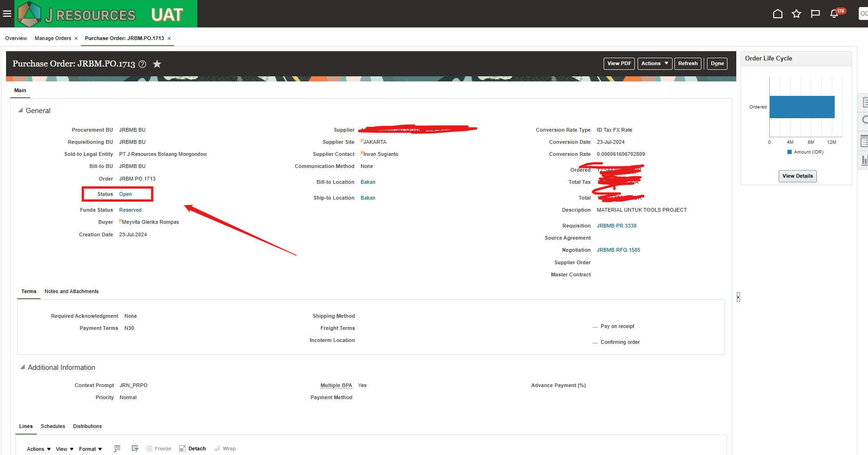This screenshot has height=455, width=868.
Task: Open the Distributions tab
Action: coord(87,426)
